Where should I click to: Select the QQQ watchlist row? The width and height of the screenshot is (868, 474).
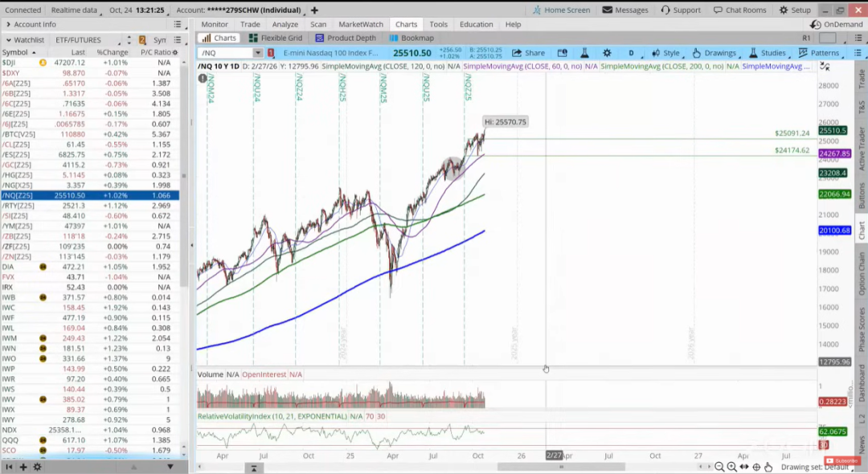point(90,440)
